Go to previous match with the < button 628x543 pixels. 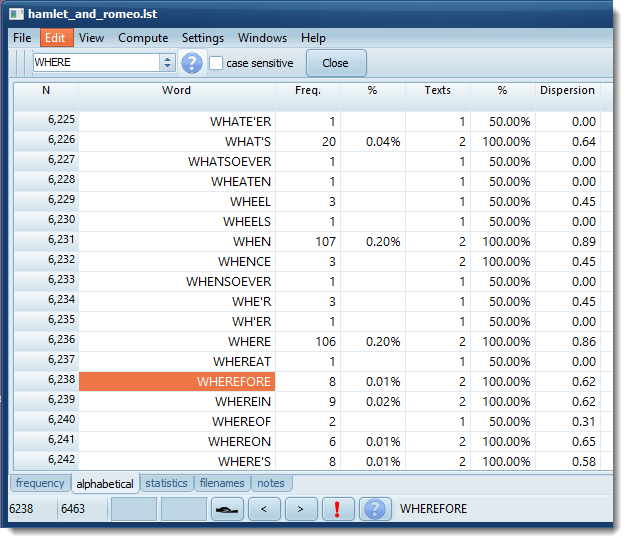click(264, 509)
